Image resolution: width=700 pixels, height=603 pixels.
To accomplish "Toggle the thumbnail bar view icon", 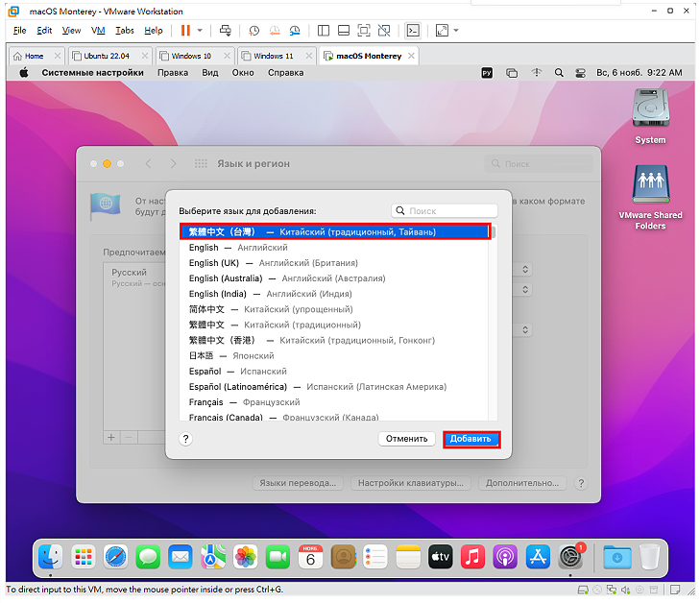I will [344, 31].
